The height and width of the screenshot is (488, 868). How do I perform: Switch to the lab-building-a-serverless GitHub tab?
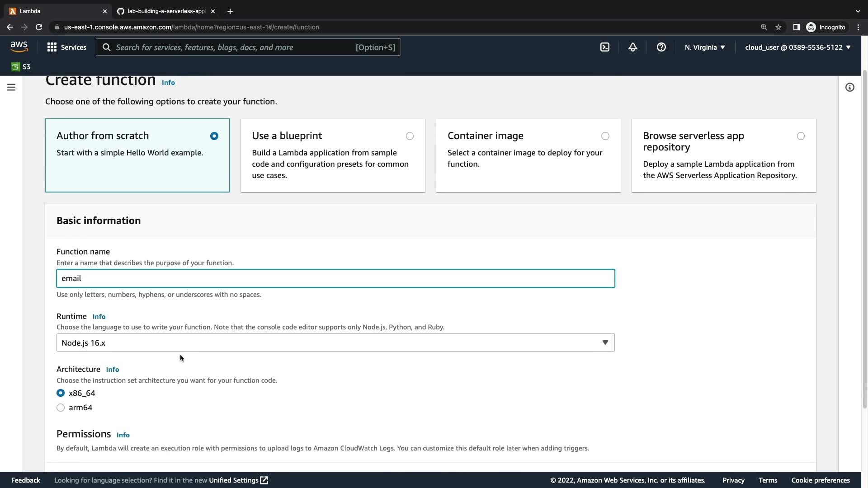(166, 11)
